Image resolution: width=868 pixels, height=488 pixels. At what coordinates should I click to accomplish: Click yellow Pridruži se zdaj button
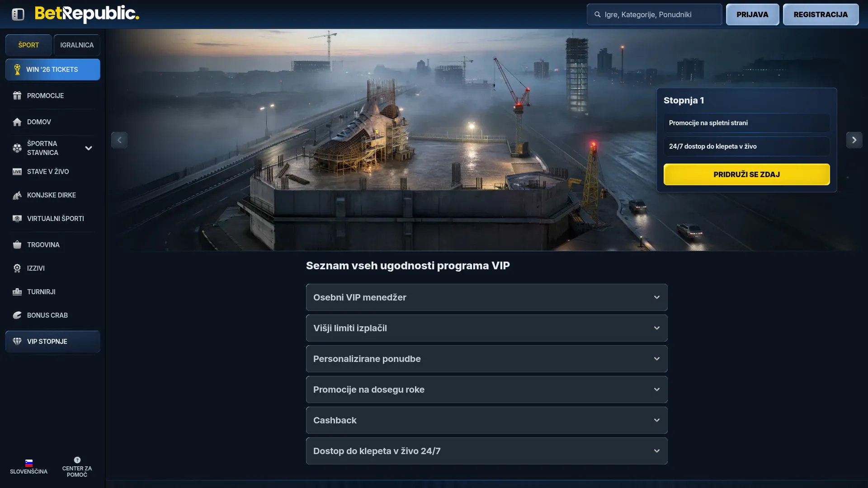click(747, 174)
